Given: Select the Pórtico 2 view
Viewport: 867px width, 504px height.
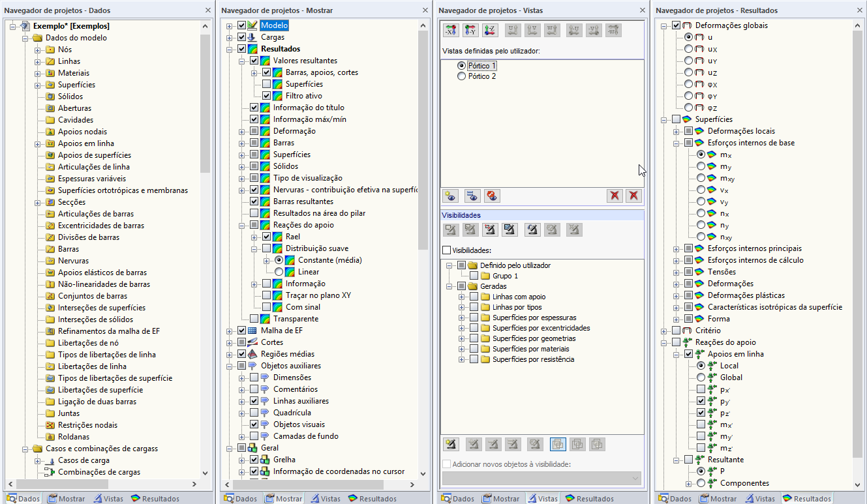Looking at the screenshot, I should tap(461, 76).
